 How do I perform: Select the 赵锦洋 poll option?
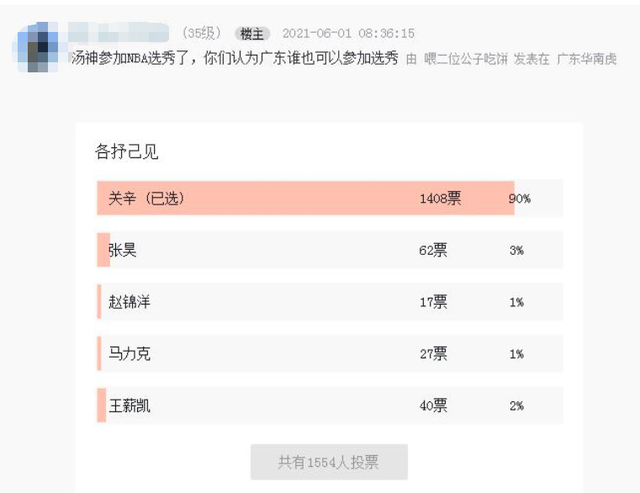click(x=330, y=302)
